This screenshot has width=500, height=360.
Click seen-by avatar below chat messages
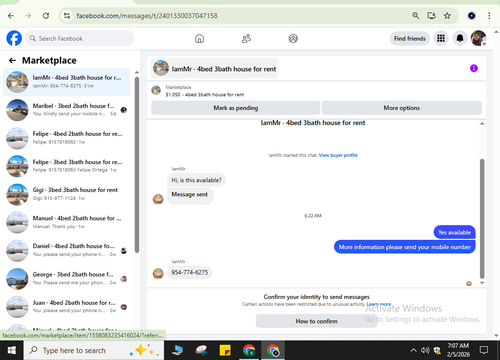(x=469, y=284)
